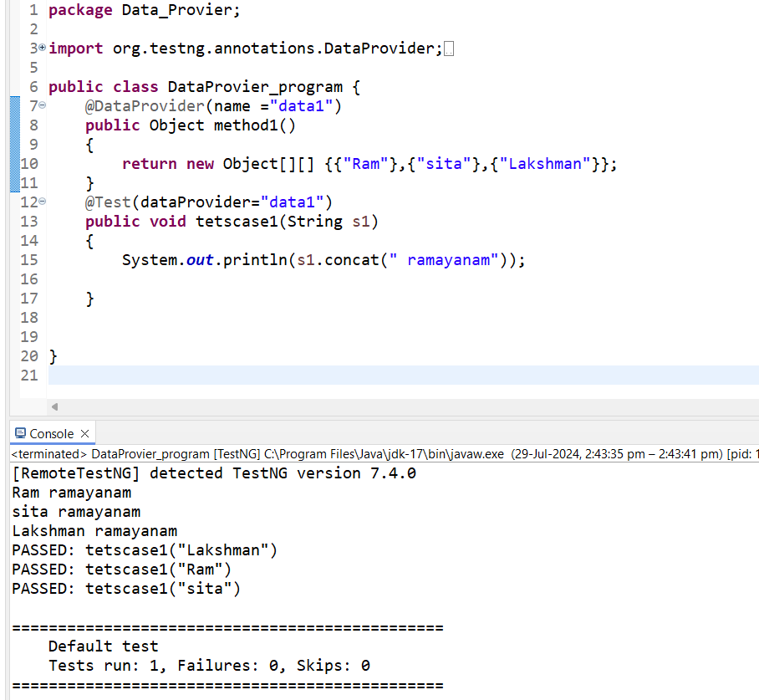Viewport: 759px width, 700px height.
Task: Click the "Lakshman" string literal on line 10
Action: pyautogui.click(x=545, y=164)
